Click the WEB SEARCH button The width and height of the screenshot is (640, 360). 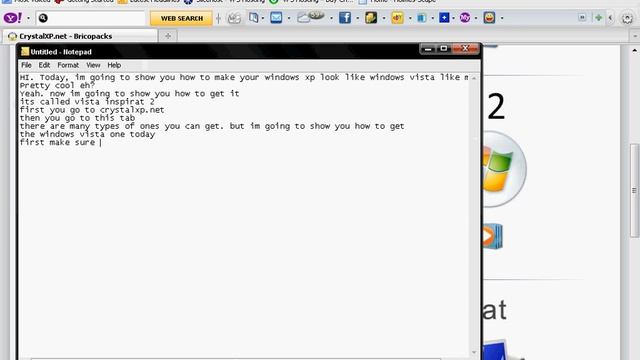click(182, 18)
